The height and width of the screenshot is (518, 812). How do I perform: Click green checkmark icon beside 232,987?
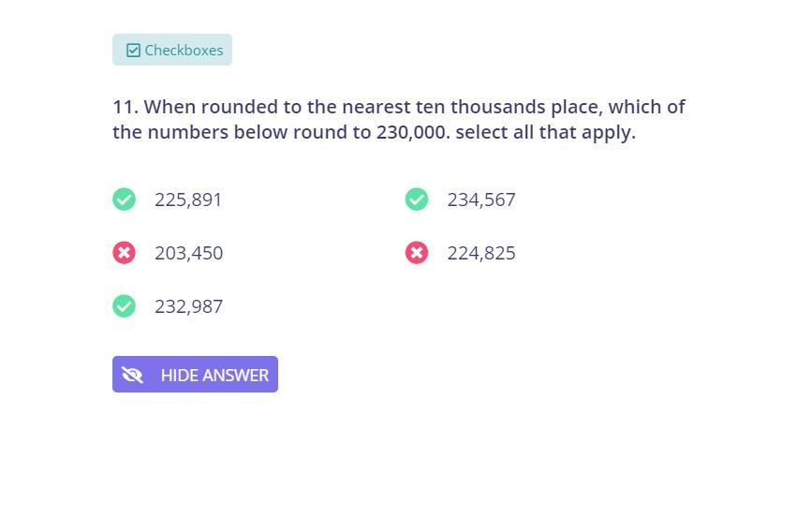click(x=125, y=306)
